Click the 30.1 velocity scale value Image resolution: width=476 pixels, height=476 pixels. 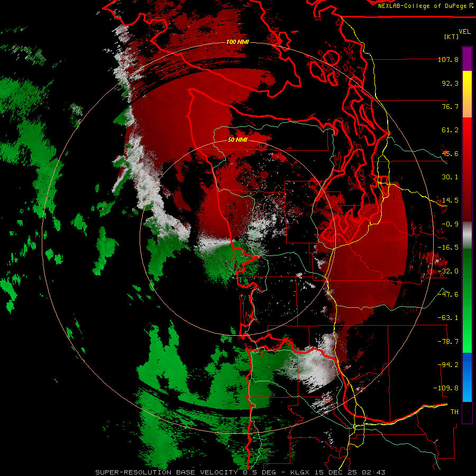(450, 177)
